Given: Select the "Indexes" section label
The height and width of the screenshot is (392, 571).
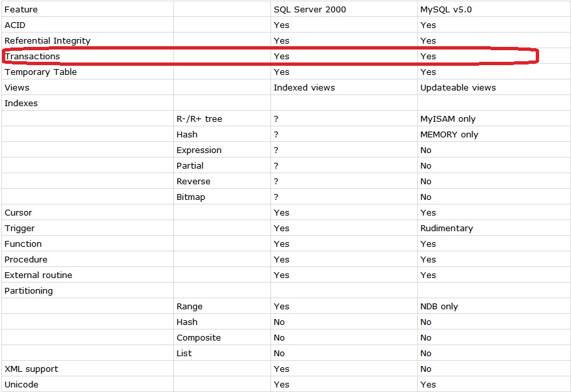Looking at the screenshot, I should point(21,104).
